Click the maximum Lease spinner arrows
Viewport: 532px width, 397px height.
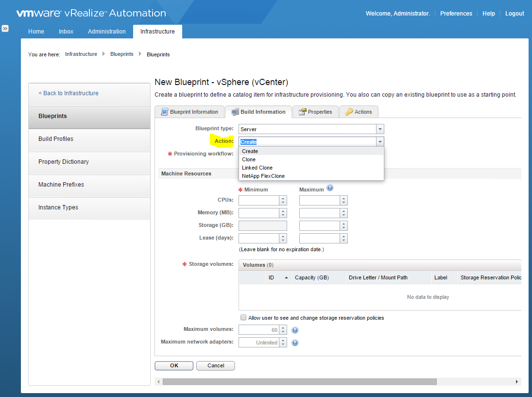[343, 238]
